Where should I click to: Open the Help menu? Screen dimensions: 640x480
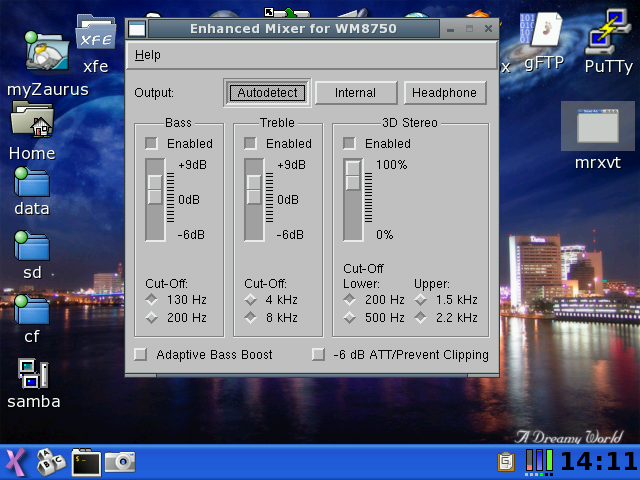coord(147,55)
